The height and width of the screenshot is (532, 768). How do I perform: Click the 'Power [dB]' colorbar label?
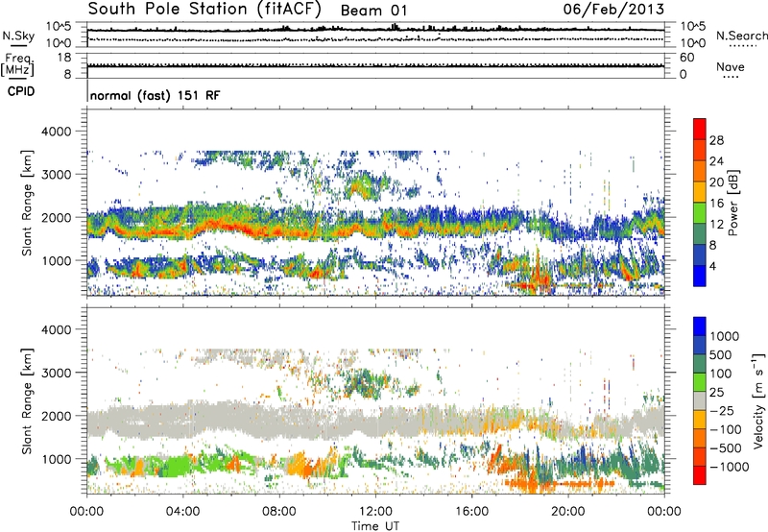733,203
